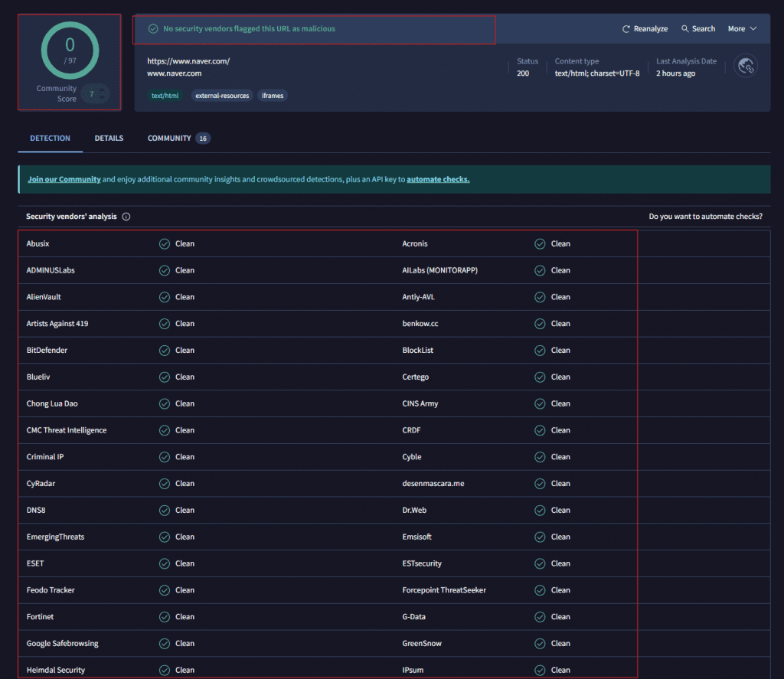This screenshot has height=679, width=784.
Task: Click the Clean check icon in the Acronis row
Action: click(x=540, y=244)
